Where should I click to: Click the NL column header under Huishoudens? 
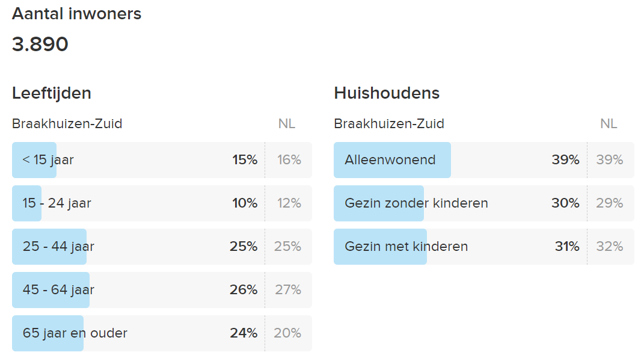[609, 124]
